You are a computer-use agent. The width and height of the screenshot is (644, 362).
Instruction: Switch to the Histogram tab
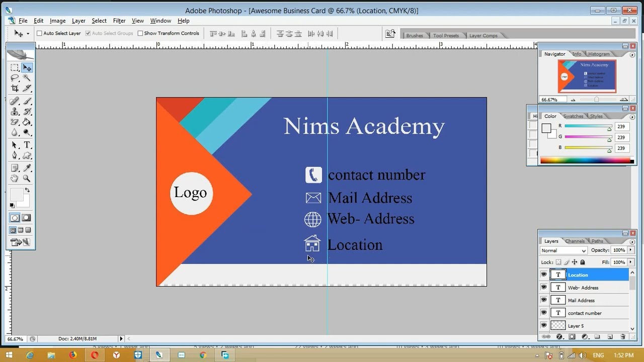599,54
